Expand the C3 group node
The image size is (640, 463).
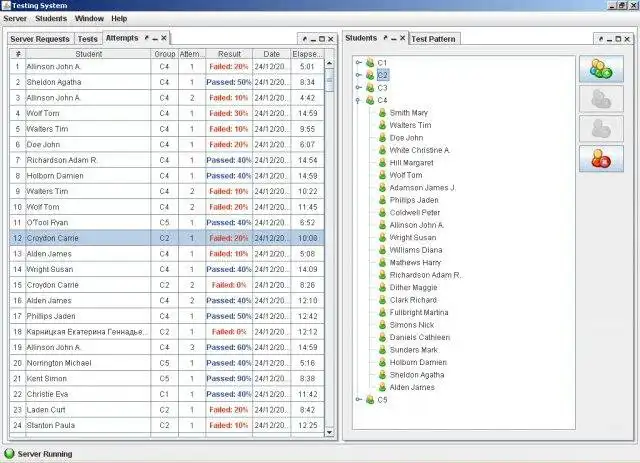coord(358,87)
